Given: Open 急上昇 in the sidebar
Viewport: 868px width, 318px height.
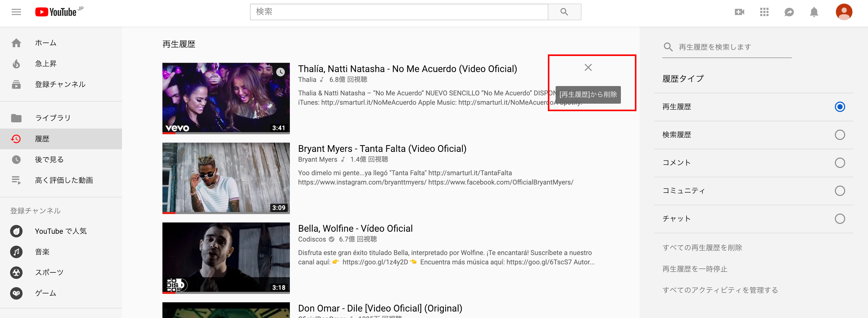Looking at the screenshot, I should [61, 63].
